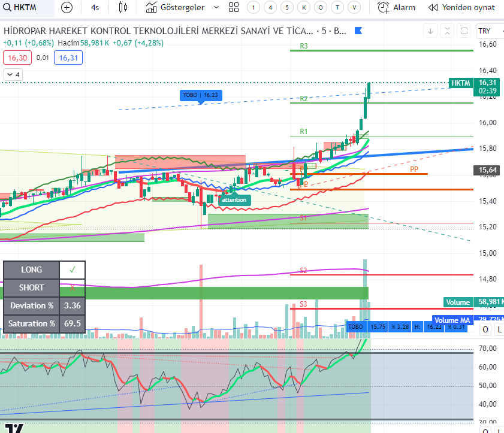Collapse the pane with the double-chevron icon
Viewport: 504px width, 433px height.
(x=446, y=30)
